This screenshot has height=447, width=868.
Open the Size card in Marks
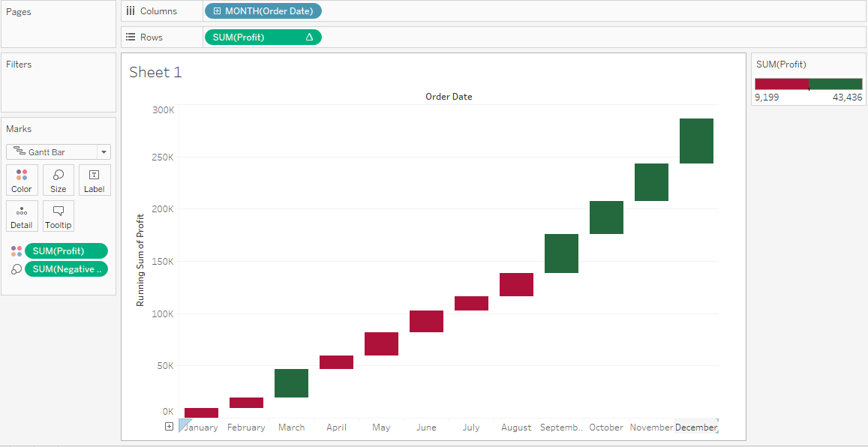click(58, 180)
